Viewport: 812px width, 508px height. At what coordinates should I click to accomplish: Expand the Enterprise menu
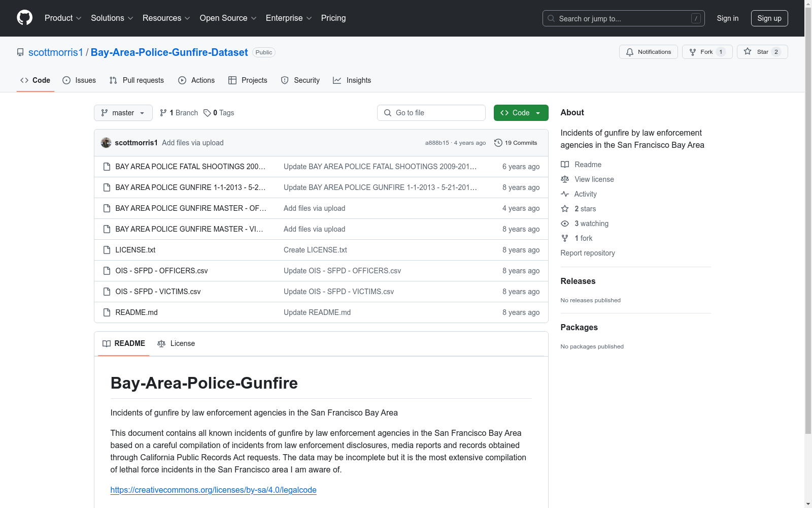289,18
